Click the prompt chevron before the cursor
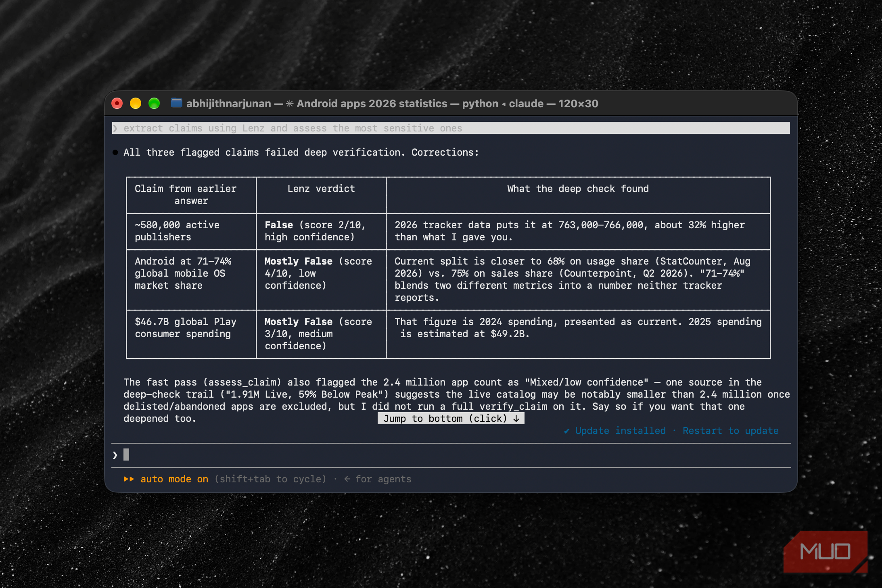882x588 pixels. click(115, 455)
